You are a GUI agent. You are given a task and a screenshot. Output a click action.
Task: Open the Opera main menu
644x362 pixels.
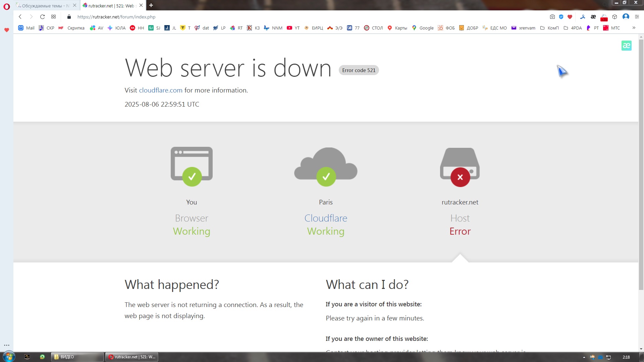[6, 6]
